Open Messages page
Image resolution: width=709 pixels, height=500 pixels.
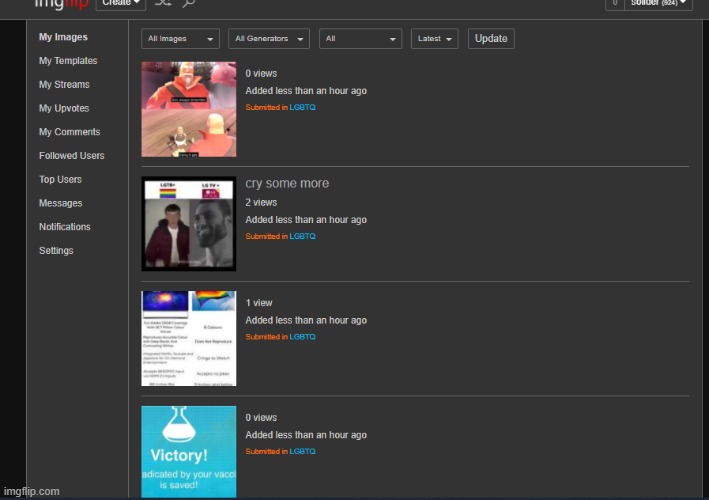tap(61, 203)
